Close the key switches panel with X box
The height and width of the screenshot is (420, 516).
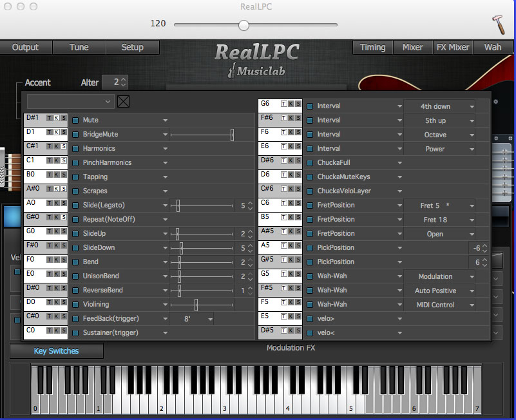click(x=124, y=101)
